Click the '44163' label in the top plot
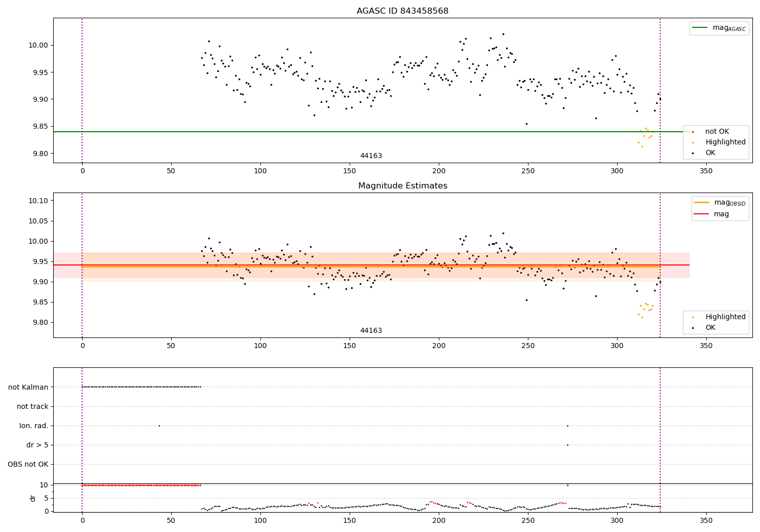 coord(371,156)
